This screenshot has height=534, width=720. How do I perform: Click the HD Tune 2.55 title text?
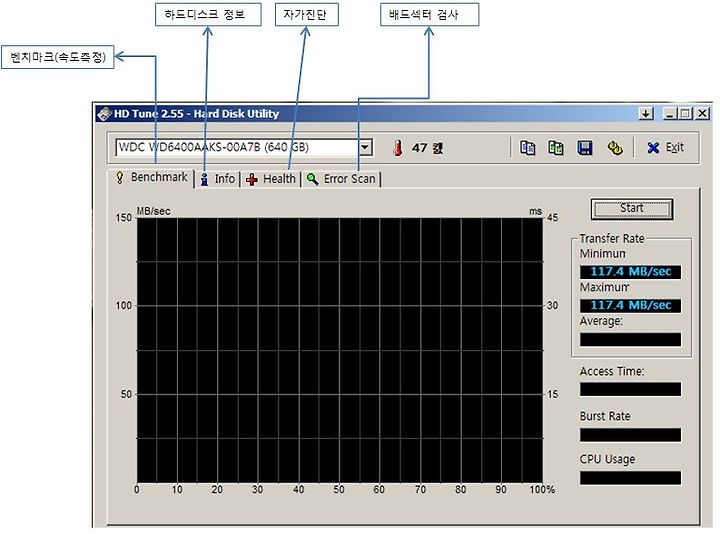[x=197, y=113]
